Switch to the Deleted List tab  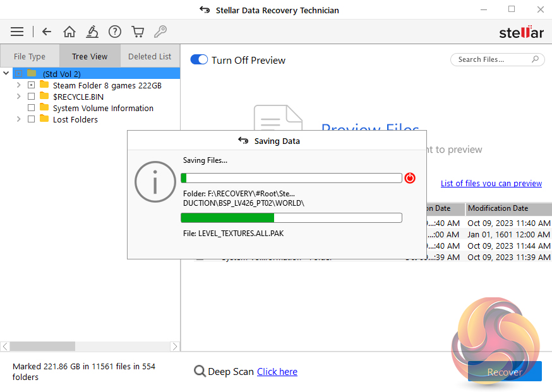pos(150,56)
